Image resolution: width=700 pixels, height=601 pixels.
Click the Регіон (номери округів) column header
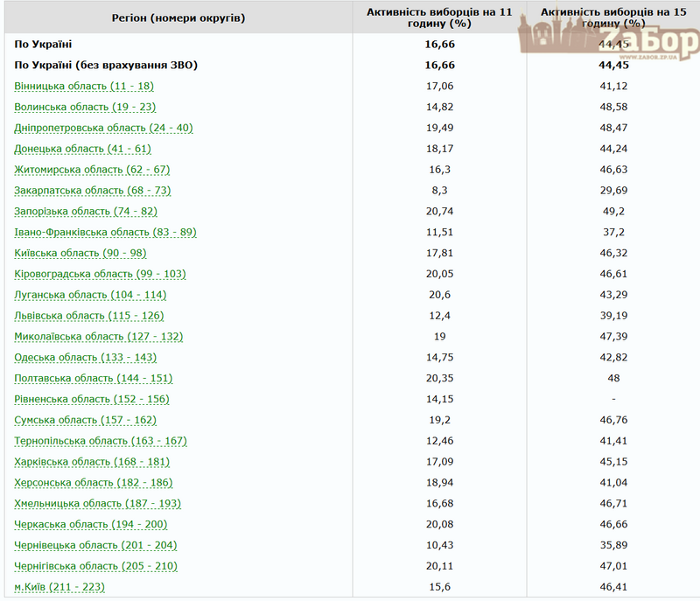(x=178, y=17)
